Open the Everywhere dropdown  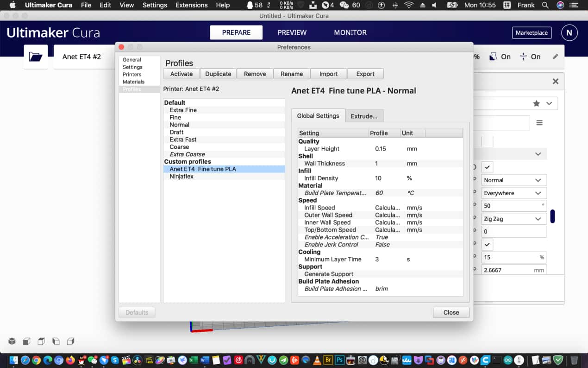[514, 193]
